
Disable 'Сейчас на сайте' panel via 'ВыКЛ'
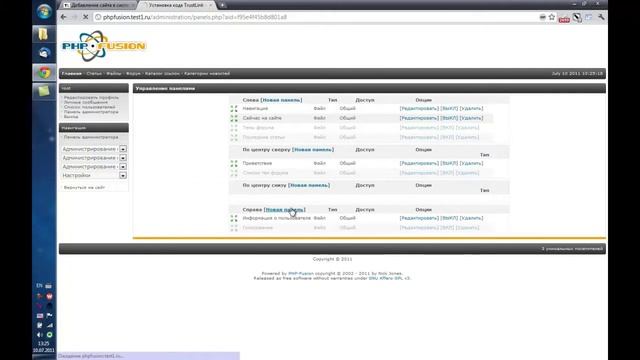point(449,118)
